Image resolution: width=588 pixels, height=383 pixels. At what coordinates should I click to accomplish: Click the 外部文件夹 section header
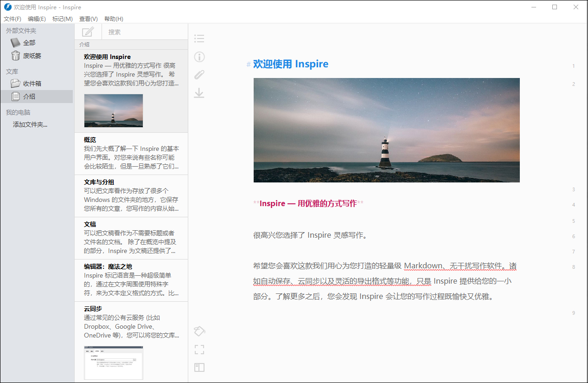pyautogui.click(x=21, y=31)
